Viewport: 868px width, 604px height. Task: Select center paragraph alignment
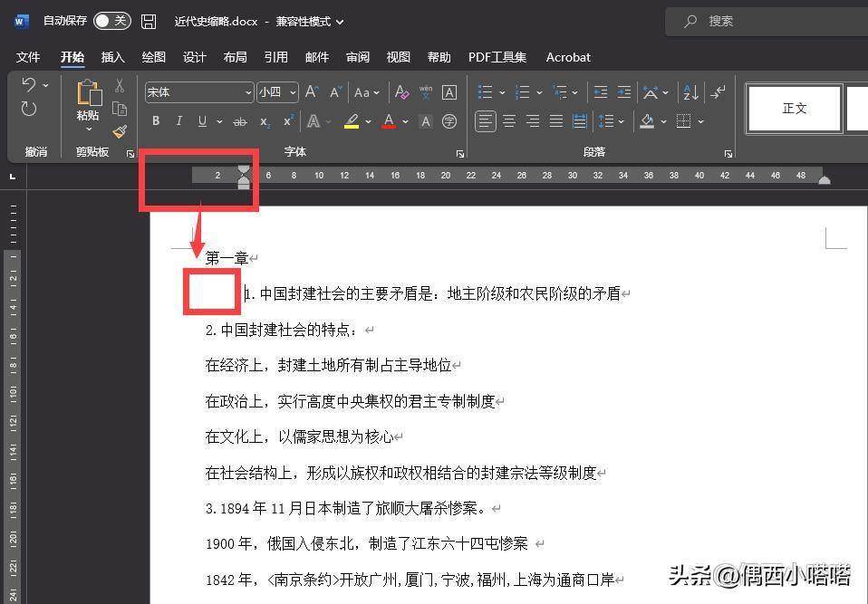(x=509, y=120)
